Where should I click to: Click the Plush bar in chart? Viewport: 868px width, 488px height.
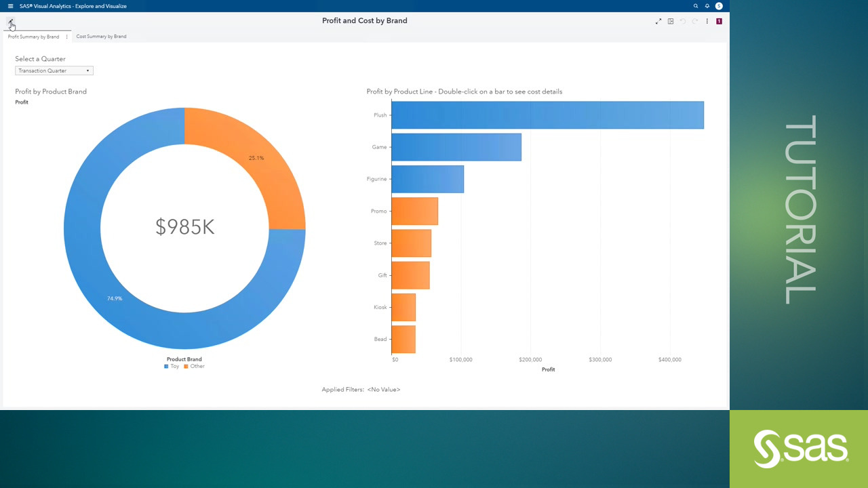[547, 115]
